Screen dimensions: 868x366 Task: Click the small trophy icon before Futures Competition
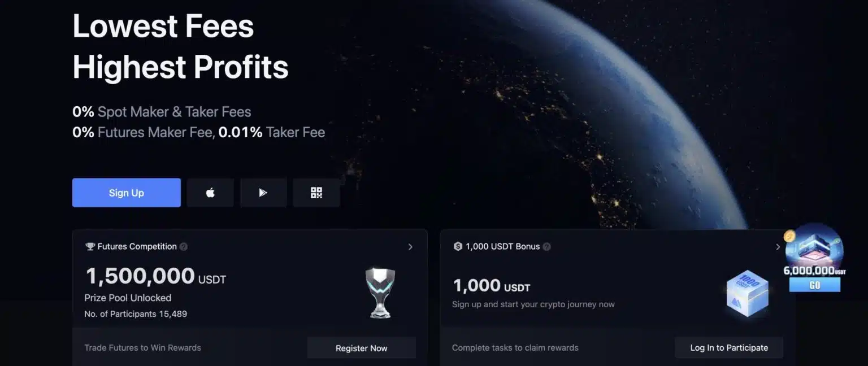pos(90,247)
